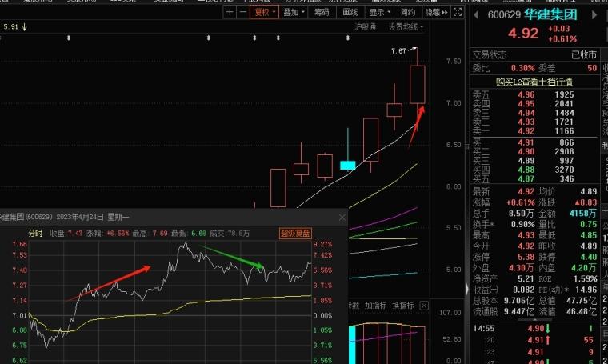608x364 pixels.
Task: Expand the 叠加 overlay dropdown
Action: point(293,13)
